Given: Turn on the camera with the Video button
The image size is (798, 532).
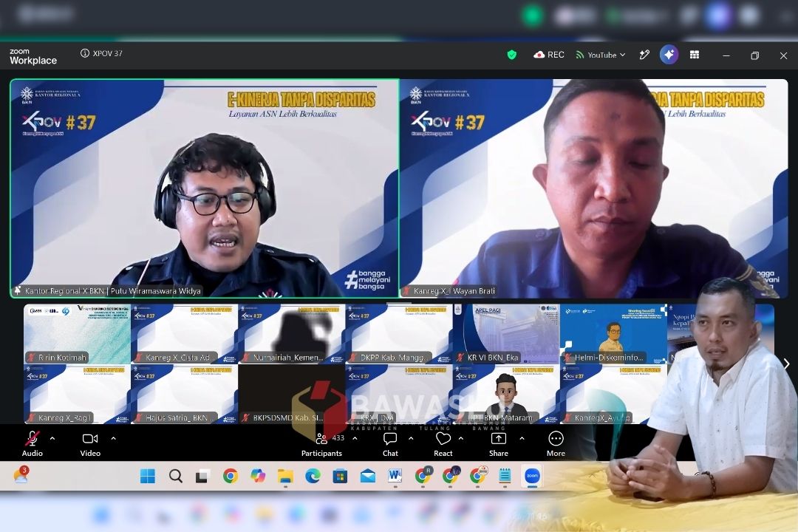Looking at the screenshot, I should 90,443.
